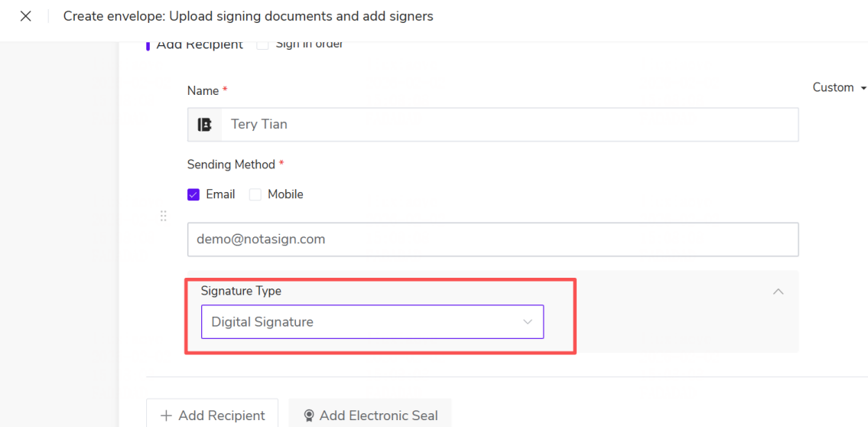Close the Create envelope dialog
Image resolution: width=868 pixels, height=427 pixels.
point(25,16)
